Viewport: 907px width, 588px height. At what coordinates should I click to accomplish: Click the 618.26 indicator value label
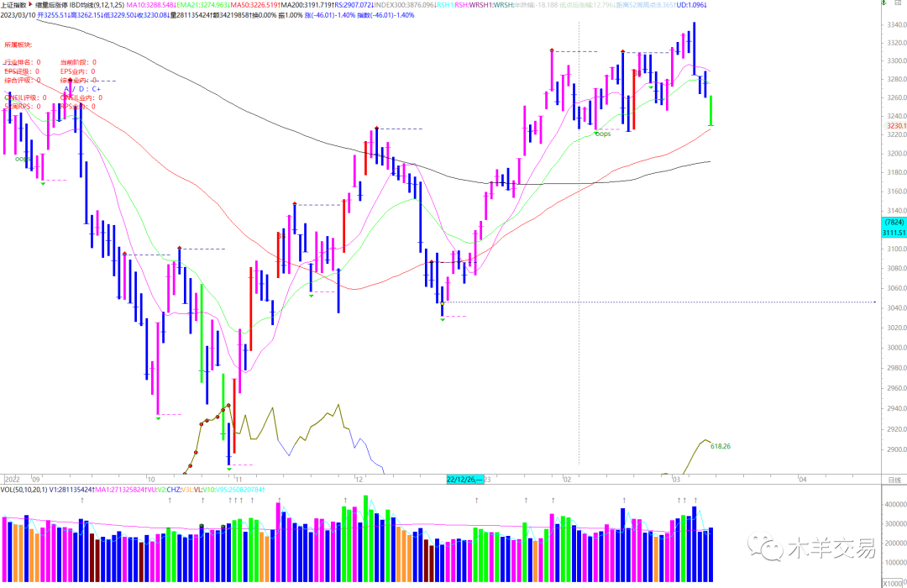click(721, 446)
